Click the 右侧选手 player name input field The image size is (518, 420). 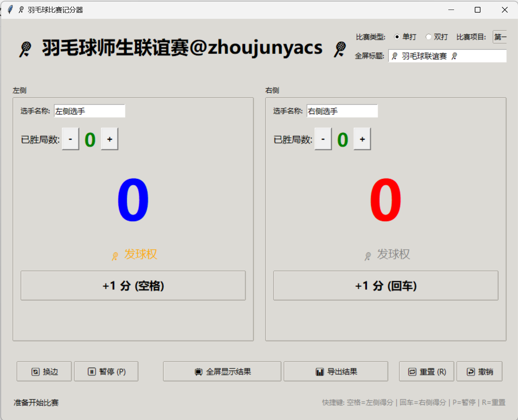click(x=342, y=111)
